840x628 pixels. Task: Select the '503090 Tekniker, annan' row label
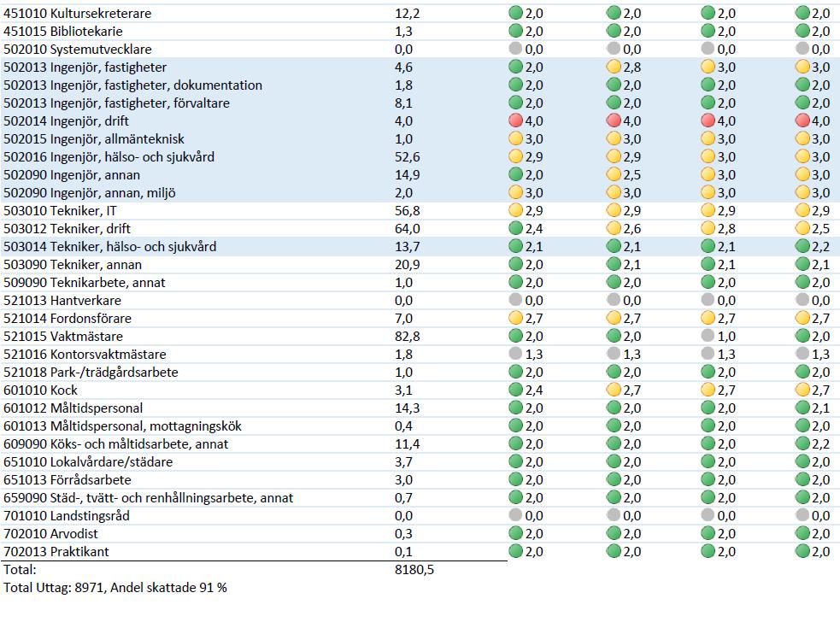[73, 265]
